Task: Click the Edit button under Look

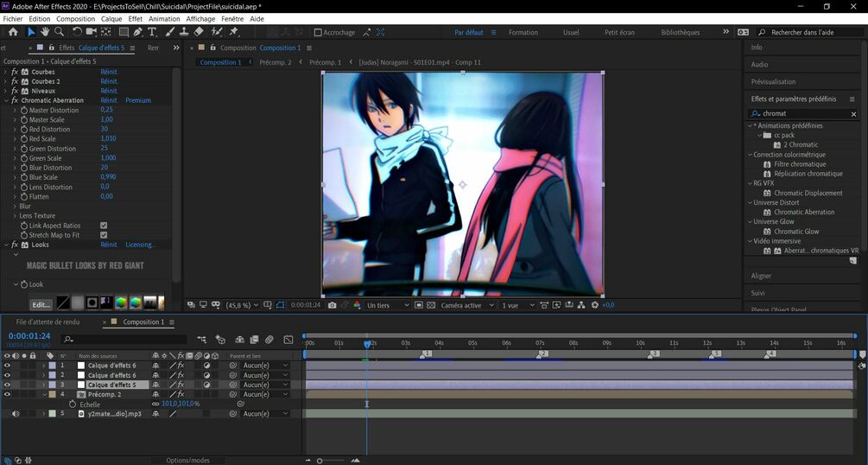Action: point(41,304)
